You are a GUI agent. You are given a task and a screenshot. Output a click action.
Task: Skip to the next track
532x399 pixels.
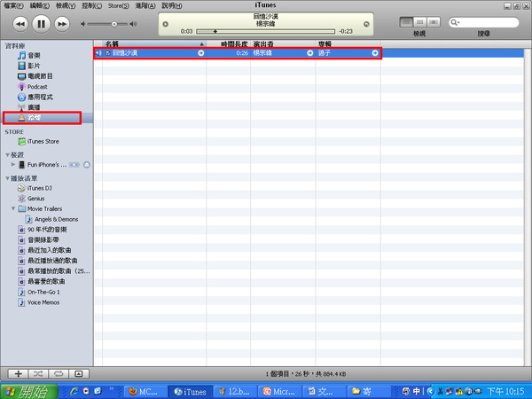point(62,24)
